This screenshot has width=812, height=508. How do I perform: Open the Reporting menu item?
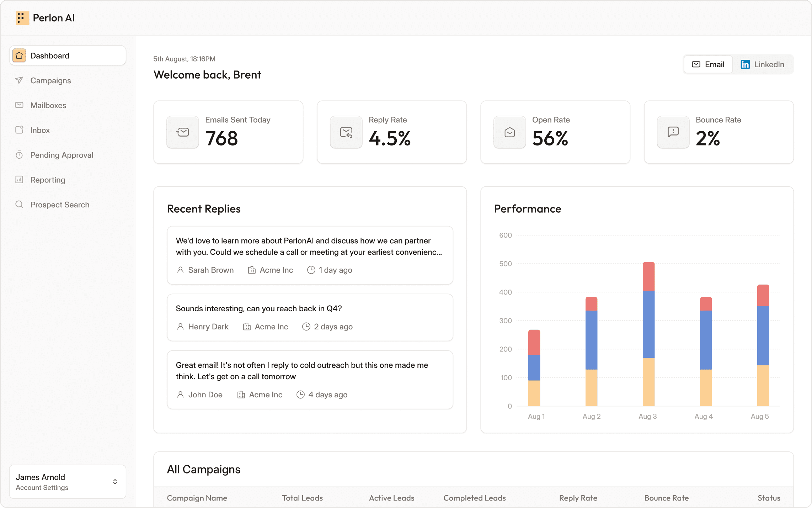click(48, 180)
